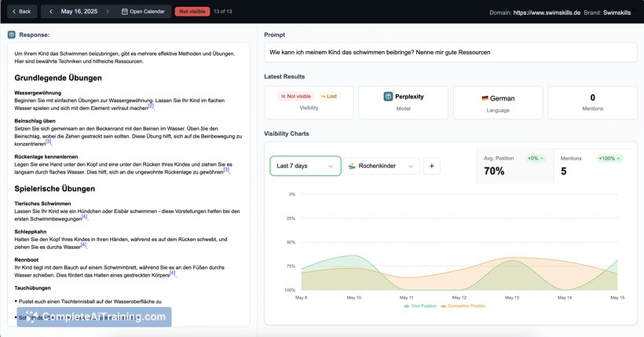Click the Spielerische Übungen heading
The height and width of the screenshot is (337, 644).
coord(55,189)
